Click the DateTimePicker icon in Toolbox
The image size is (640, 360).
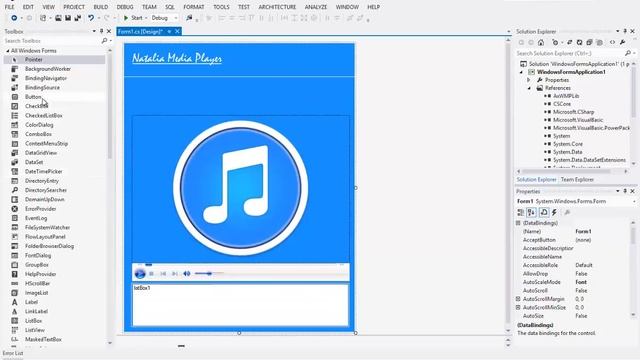pyautogui.click(x=15, y=171)
